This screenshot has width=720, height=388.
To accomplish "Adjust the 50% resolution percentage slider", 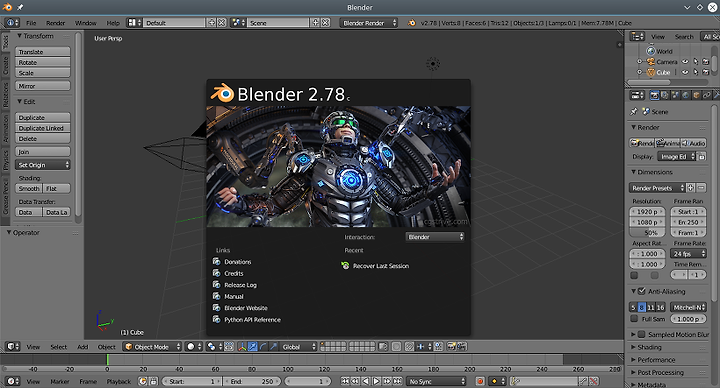I will click(x=647, y=232).
